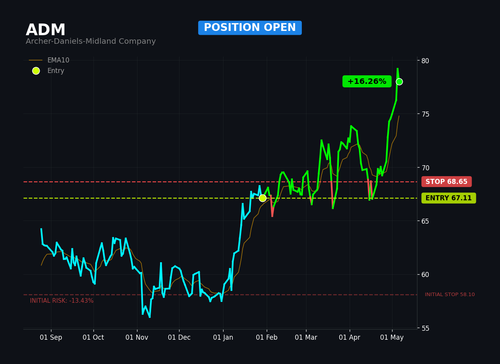Screen dimensions: 500x364
Task: Click the POSITION OPEN status badge
Action: click(250, 28)
